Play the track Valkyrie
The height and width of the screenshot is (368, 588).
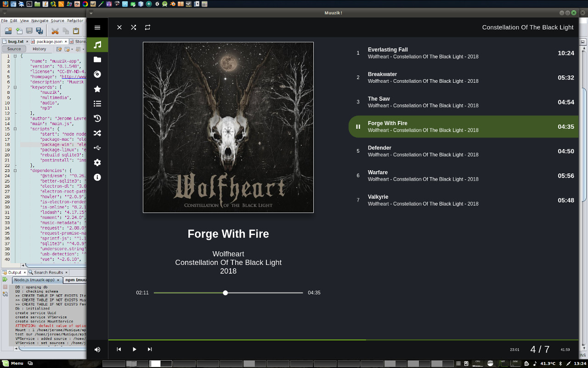[464, 200]
